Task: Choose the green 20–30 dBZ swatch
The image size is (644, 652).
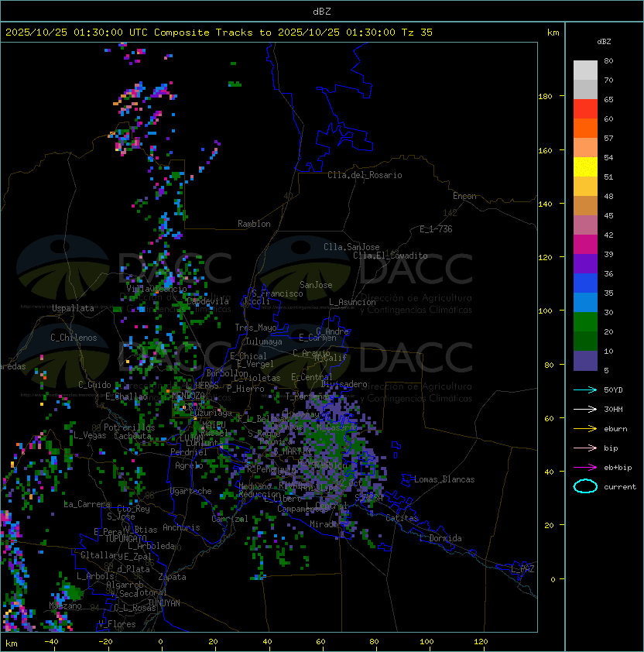Action: pyautogui.click(x=585, y=322)
